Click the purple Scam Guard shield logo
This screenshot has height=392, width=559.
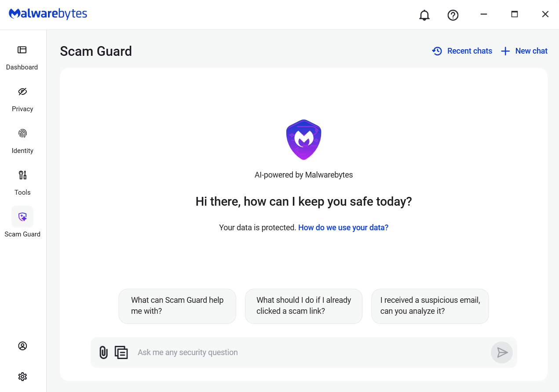(303, 140)
